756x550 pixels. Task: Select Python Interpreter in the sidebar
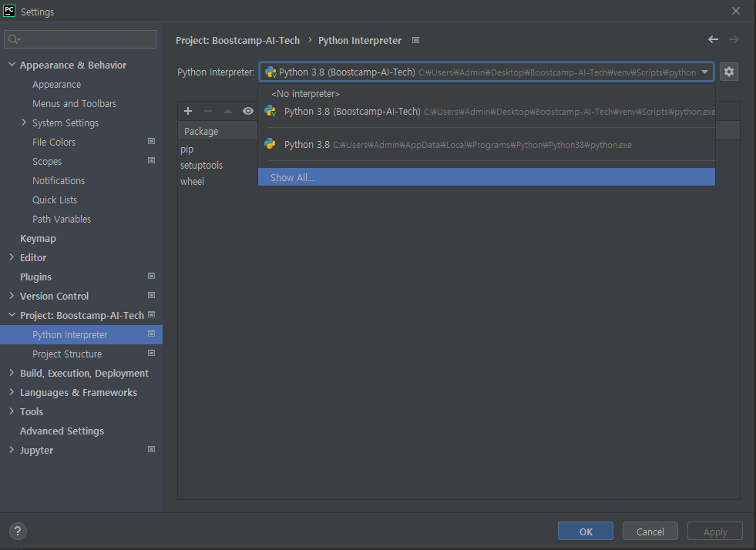click(81, 334)
